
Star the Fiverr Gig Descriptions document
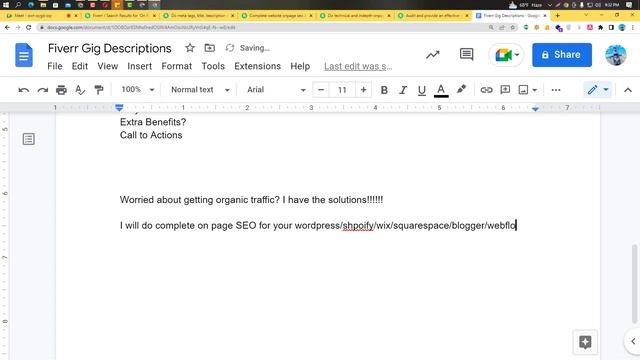(x=190, y=48)
